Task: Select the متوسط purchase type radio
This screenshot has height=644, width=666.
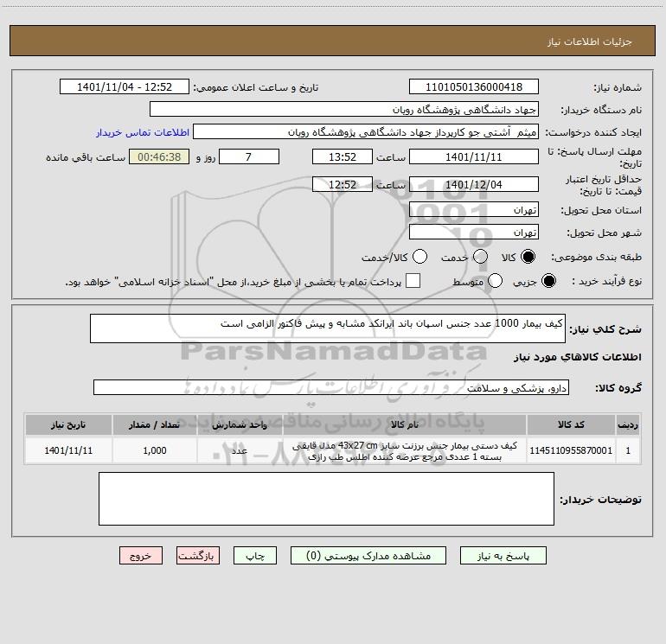Action: [x=495, y=281]
